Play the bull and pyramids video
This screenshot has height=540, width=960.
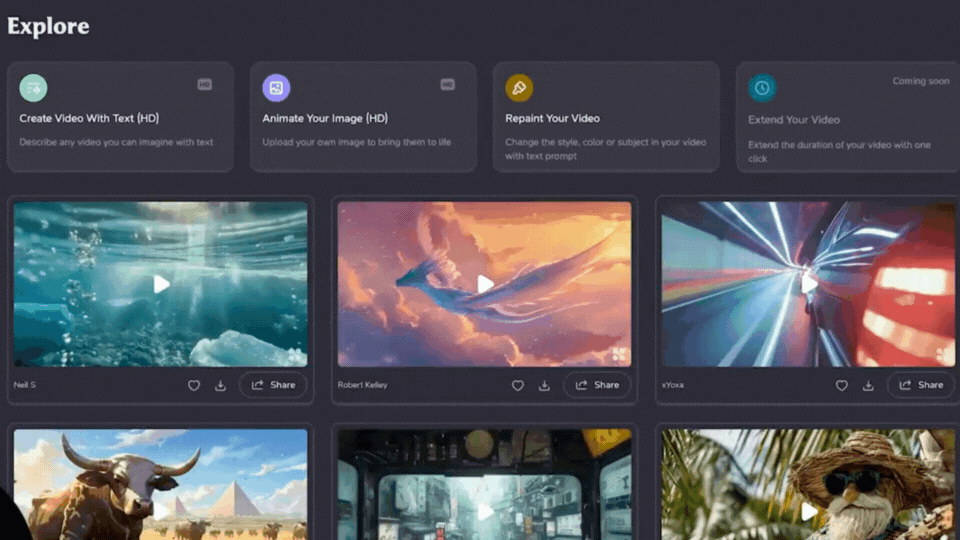[161, 511]
